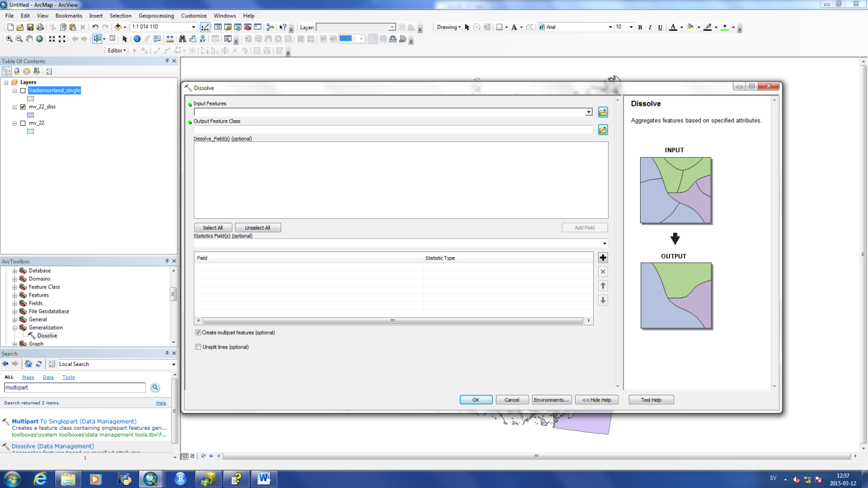Viewport: 868px width, 488px height.
Task: Click OK in Dissolve dialog
Action: [476, 400]
